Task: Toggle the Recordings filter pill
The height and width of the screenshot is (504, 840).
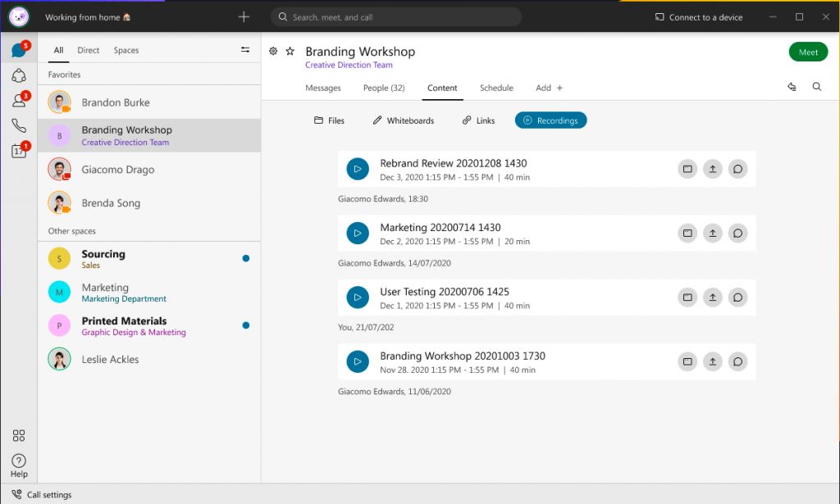Action: tap(550, 120)
